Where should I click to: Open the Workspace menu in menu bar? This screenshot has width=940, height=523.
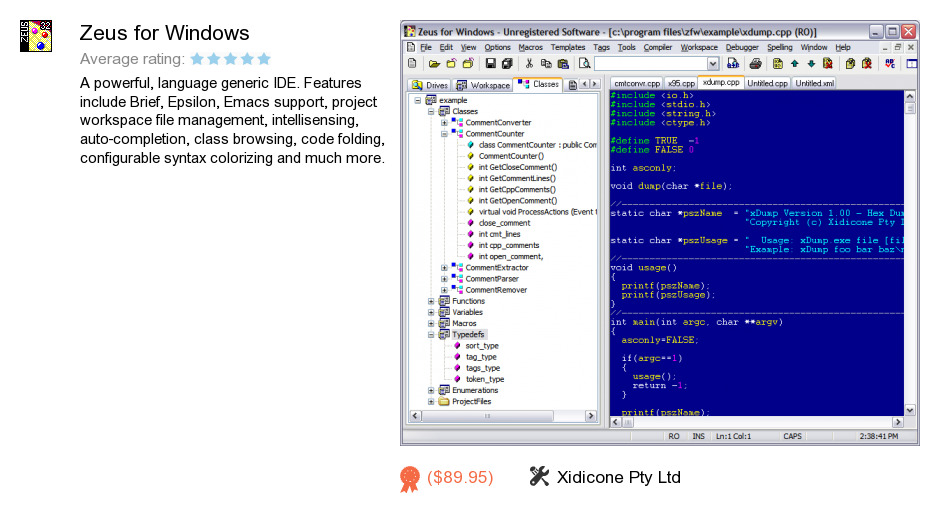(699, 47)
